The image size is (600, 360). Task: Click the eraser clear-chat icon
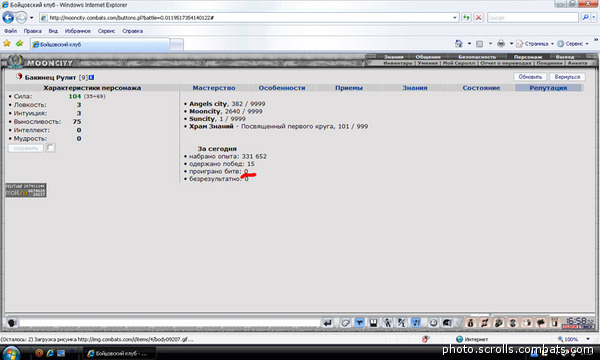coord(345,323)
